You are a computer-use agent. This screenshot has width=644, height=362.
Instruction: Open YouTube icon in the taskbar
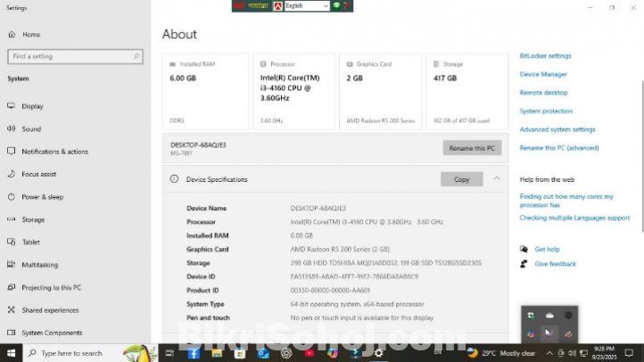310,353
